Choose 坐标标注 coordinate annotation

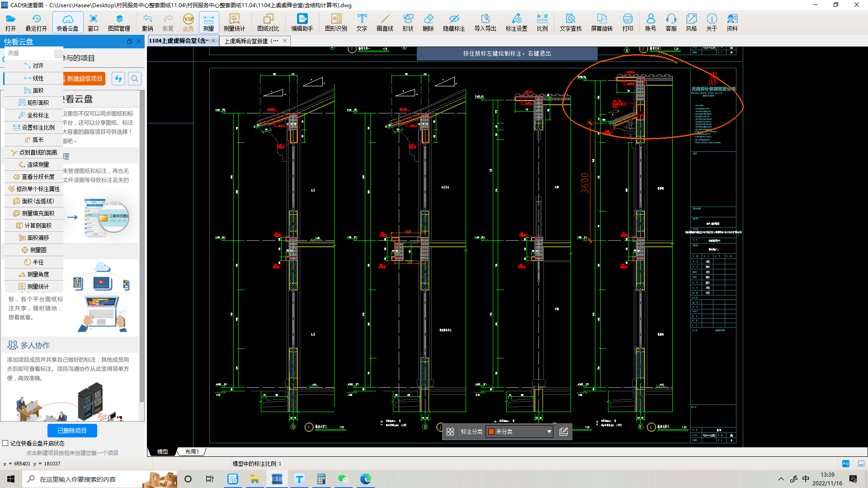point(34,115)
